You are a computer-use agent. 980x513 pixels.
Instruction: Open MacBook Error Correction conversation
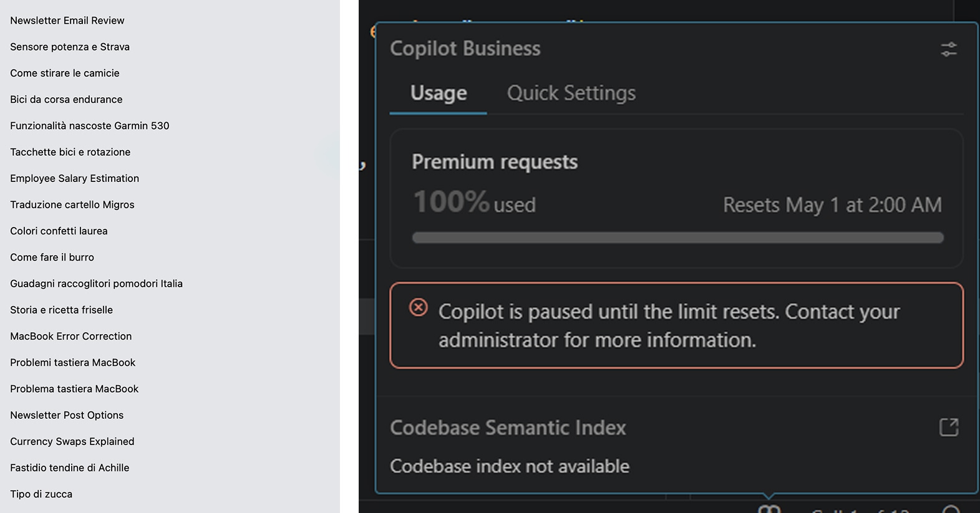[x=71, y=336]
